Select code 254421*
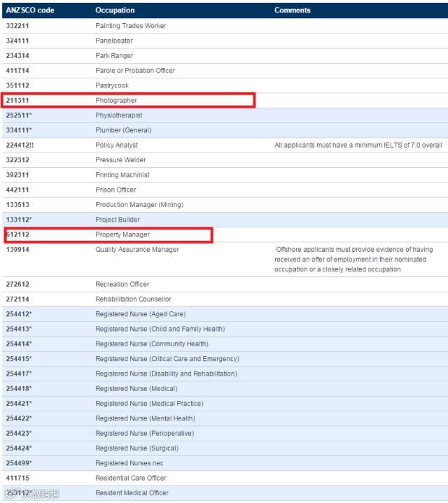Viewport: 448px width, 503px height. tap(19, 404)
